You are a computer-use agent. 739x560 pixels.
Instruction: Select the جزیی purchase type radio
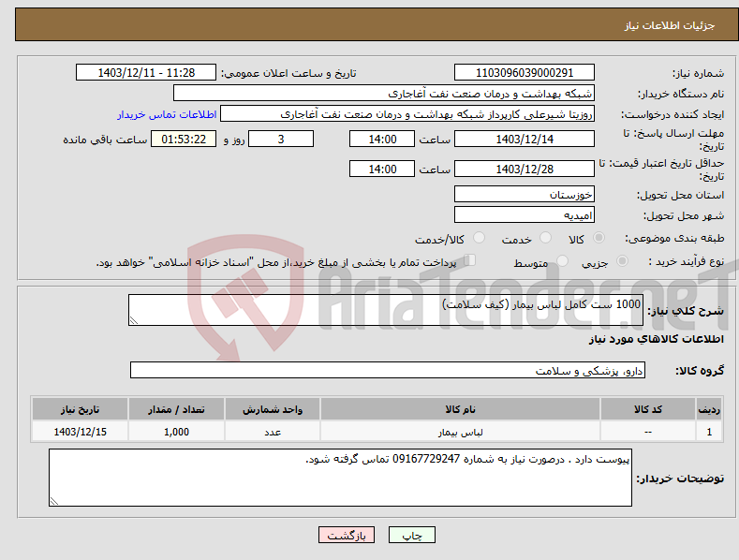(622, 260)
